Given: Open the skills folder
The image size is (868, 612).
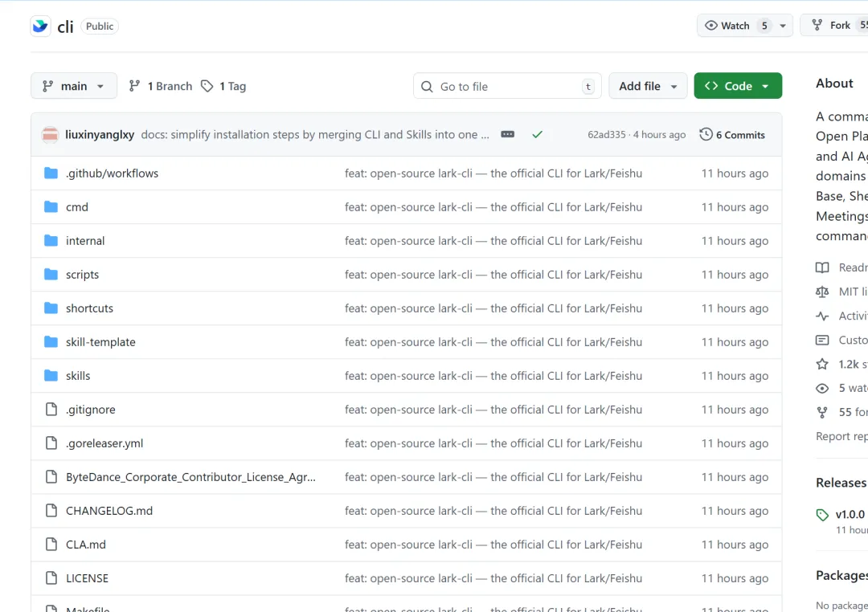Looking at the screenshot, I should (78, 376).
